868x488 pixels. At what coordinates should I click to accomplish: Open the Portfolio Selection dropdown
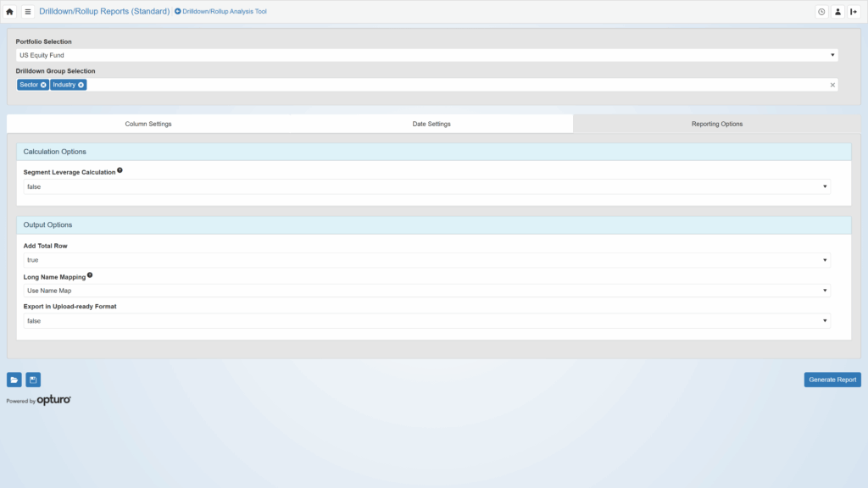(x=426, y=55)
